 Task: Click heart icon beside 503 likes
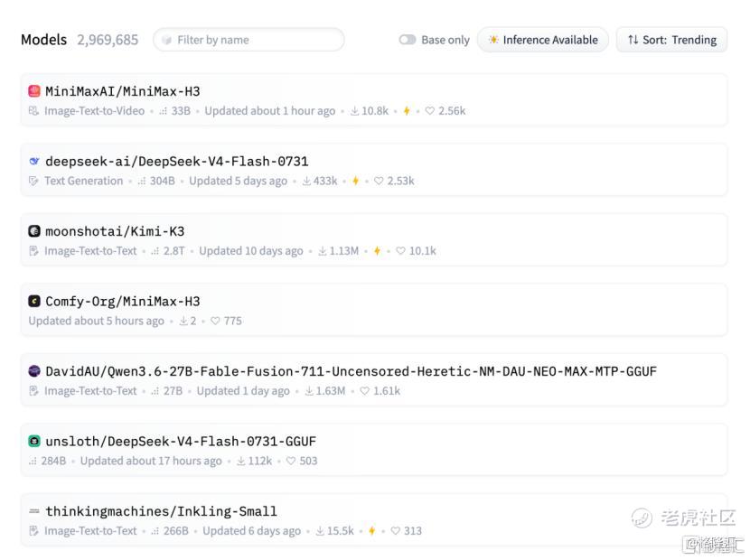click(x=291, y=461)
